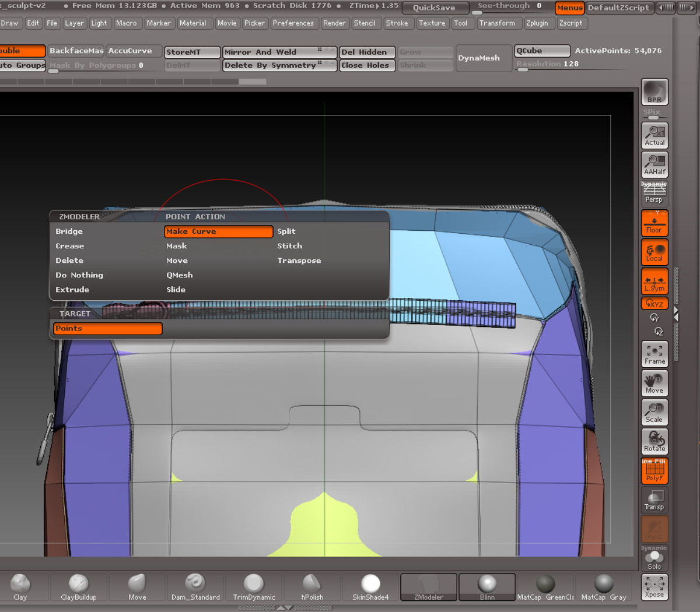Screen dimensions: 700x612
Task: Choose Bridge in ZModeler popup
Action: (x=69, y=231)
